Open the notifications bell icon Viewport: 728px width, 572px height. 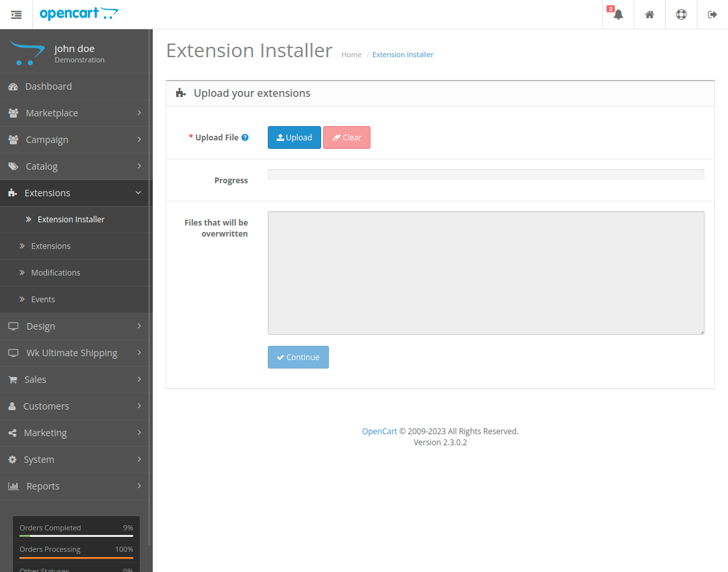tap(616, 14)
